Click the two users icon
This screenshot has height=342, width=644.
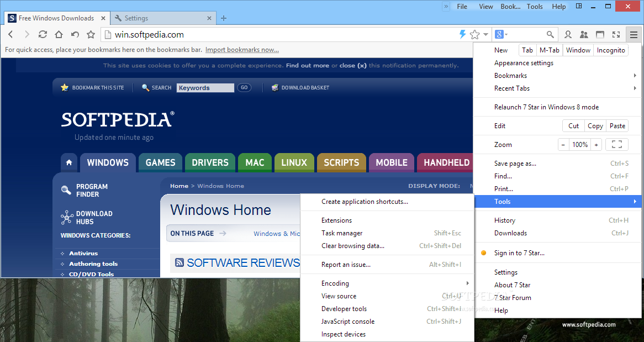(584, 34)
